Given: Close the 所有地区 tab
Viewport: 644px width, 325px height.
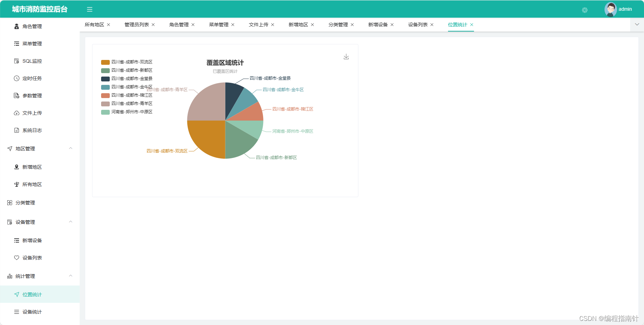Looking at the screenshot, I should click(108, 25).
